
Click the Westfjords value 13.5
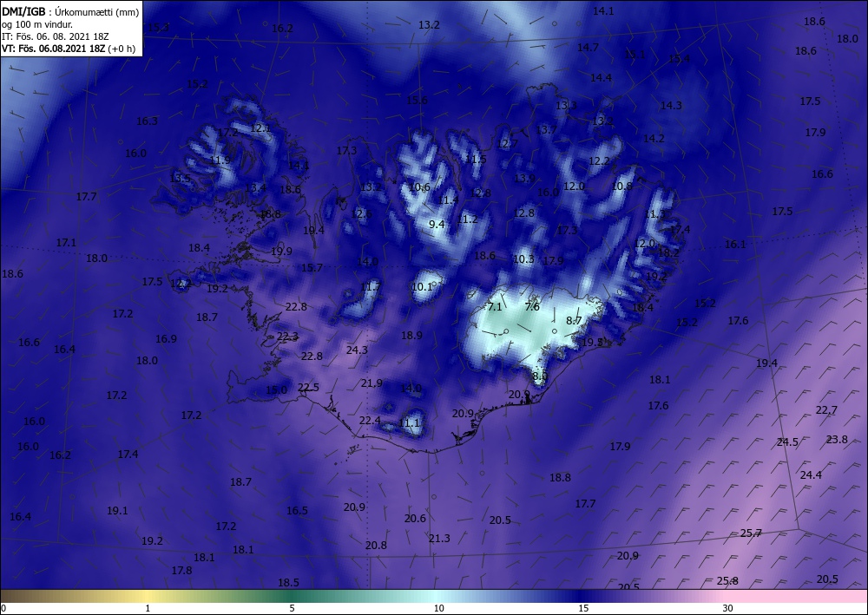pyautogui.click(x=180, y=178)
